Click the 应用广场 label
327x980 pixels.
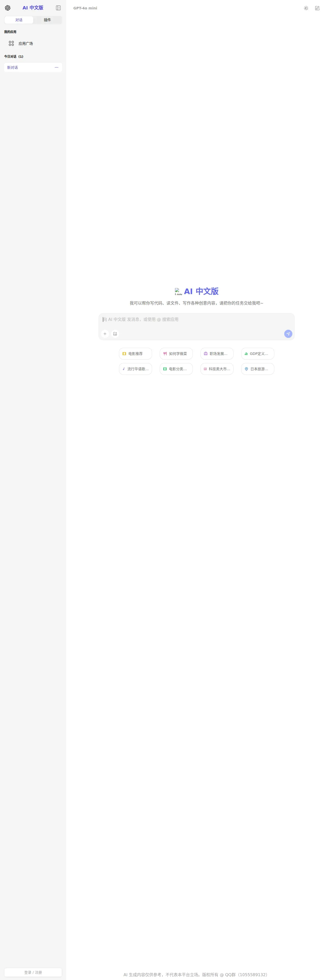tap(26, 44)
